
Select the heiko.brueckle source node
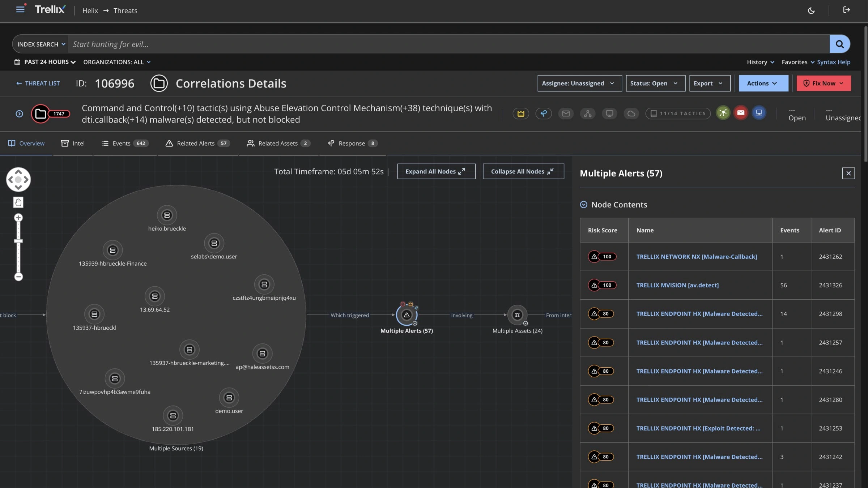click(x=167, y=215)
